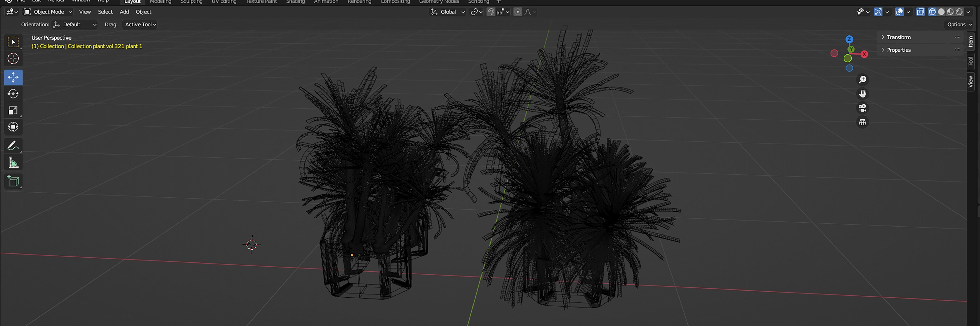This screenshot has height=326, width=980.
Task: Click the red X axis gizmo
Action: (864, 54)
